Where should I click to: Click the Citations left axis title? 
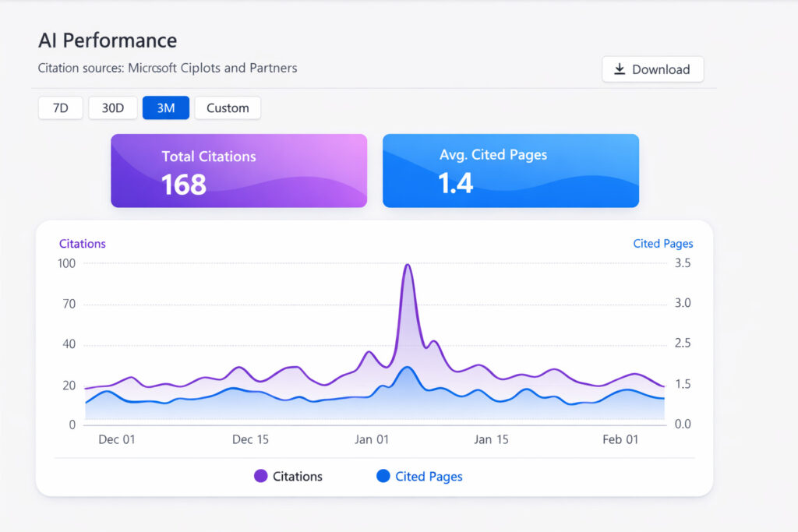[83, 244]
